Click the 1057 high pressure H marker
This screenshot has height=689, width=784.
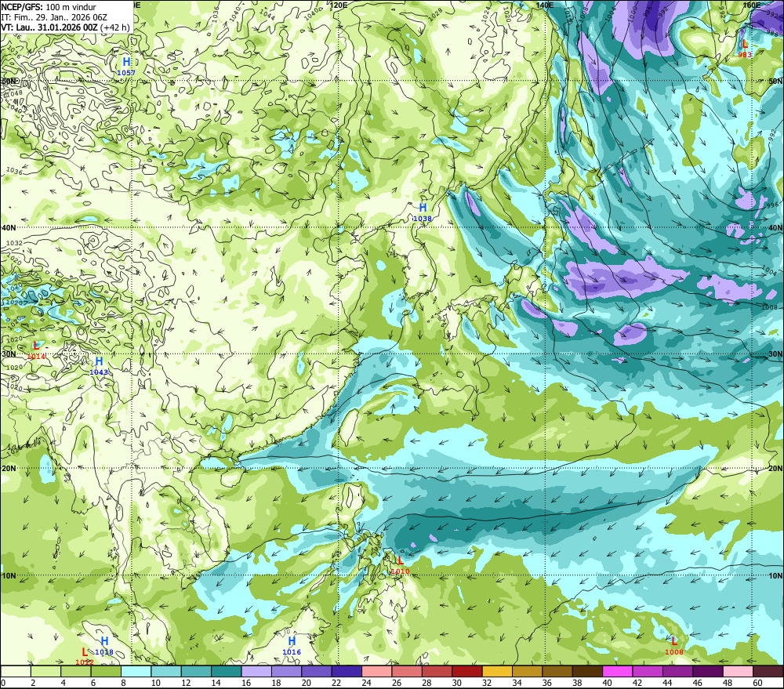click(x=126, y=63)
